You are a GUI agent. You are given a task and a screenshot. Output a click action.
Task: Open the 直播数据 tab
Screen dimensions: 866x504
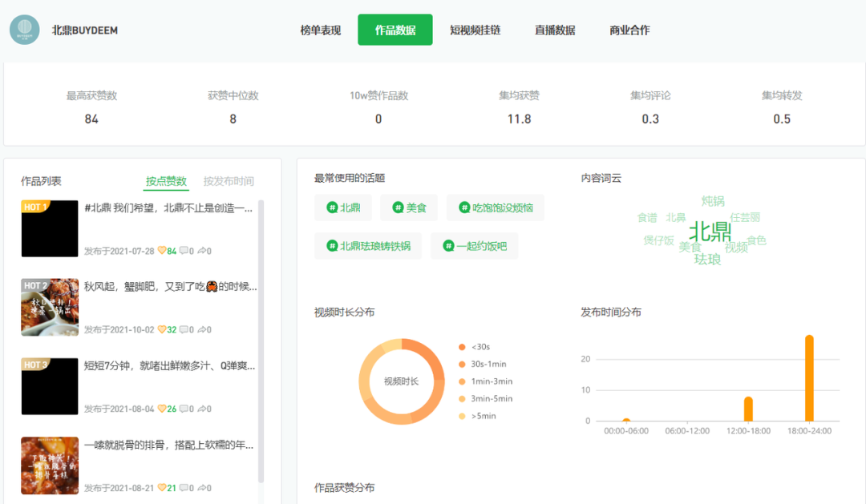click(x=555, y=30)
